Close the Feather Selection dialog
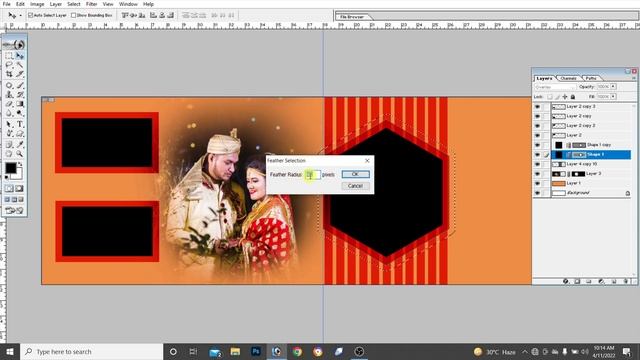Viewport: 640px width, 360px height. tap(367, 160)
